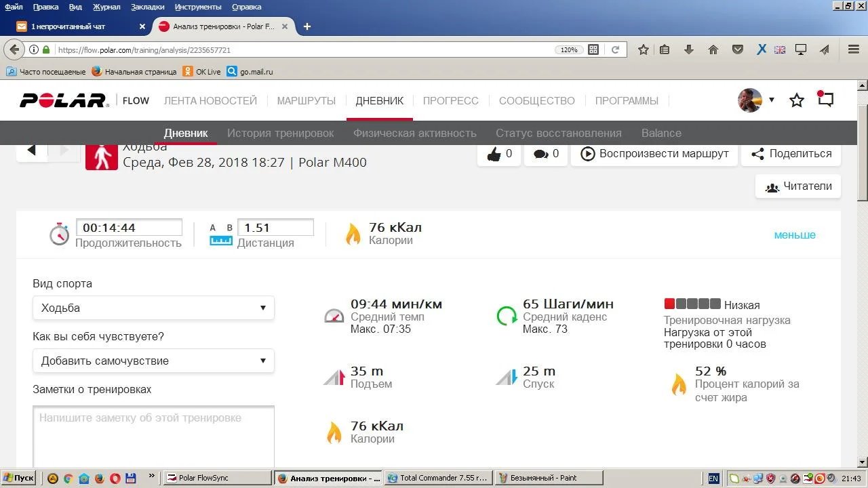Open the Polar favorites star icon
Screen dimensions: 868x488
click(797, 100)
